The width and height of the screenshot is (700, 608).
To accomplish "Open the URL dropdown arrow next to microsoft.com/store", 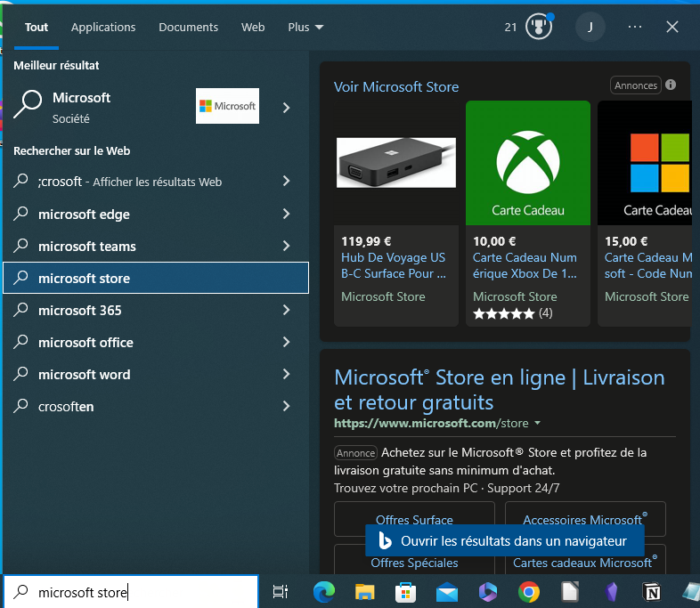I will 537,423.
